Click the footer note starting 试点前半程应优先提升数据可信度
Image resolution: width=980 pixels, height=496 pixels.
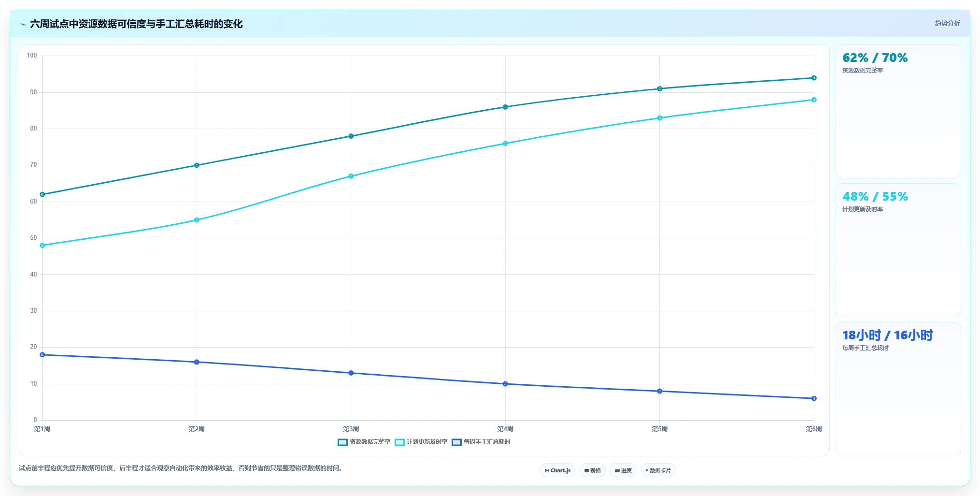pyautogui.click(x=182, y=468)
